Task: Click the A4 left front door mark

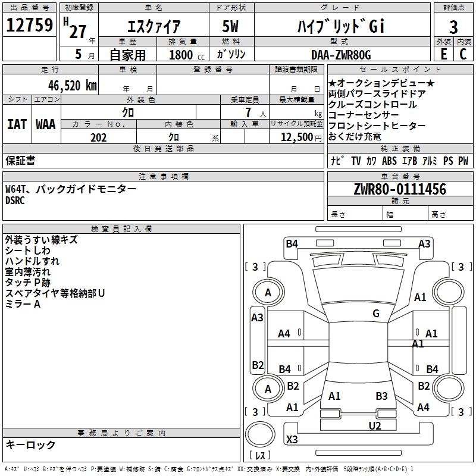Action: coord(284,334)
